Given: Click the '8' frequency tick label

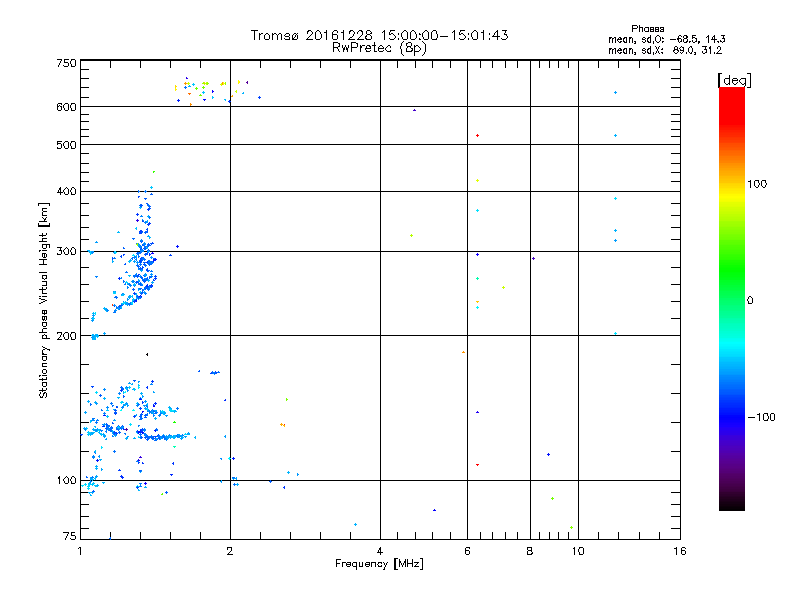Looking at the screenshot, I should click(x=530, y=551).
